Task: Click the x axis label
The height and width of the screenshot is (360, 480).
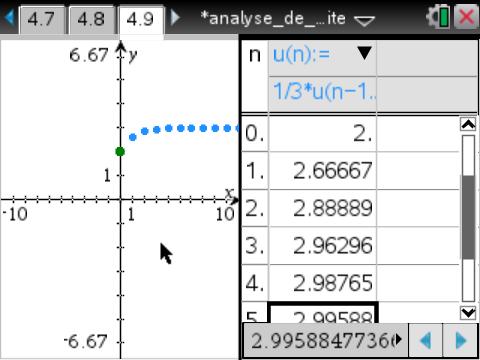Action: [229, 193]
